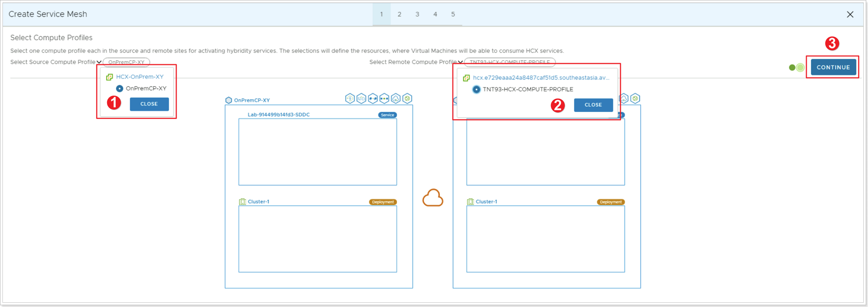868x307 pixels.
Task: Close the source compute profile popup
Action: 149,104
